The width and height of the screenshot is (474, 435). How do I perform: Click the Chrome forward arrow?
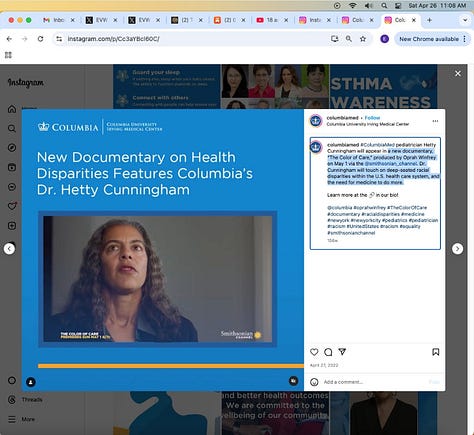25,39
